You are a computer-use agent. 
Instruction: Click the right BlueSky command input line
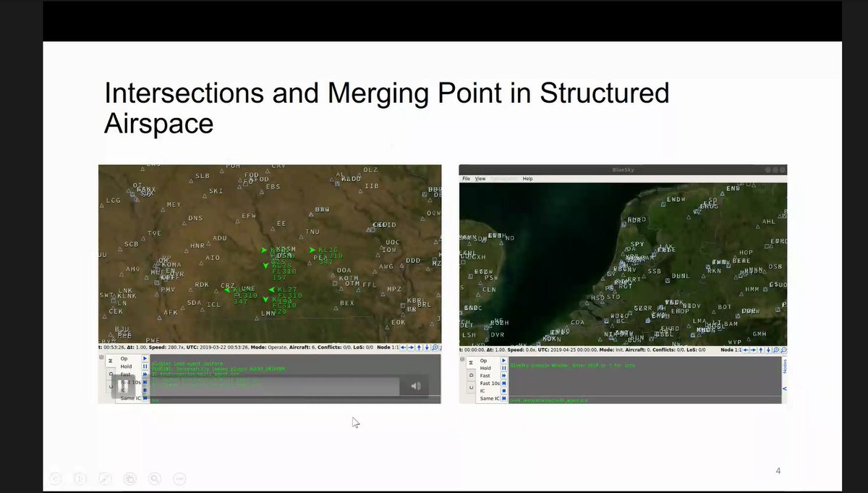coord(645,400)
